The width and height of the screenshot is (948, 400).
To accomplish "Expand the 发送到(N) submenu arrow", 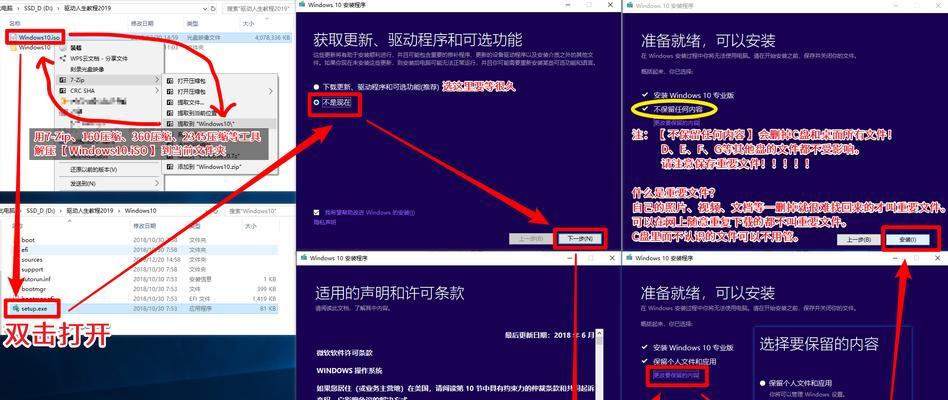I will [157, 183].
